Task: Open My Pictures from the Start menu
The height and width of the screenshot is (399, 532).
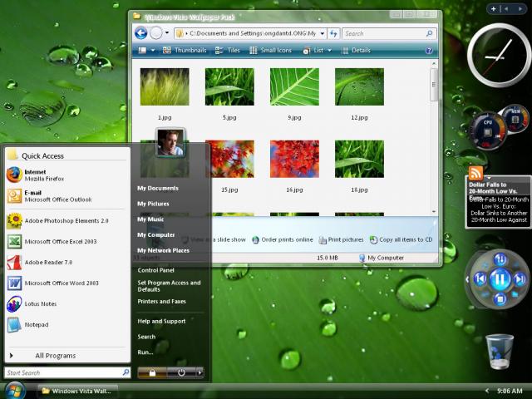Action: (x=153, y=204)
